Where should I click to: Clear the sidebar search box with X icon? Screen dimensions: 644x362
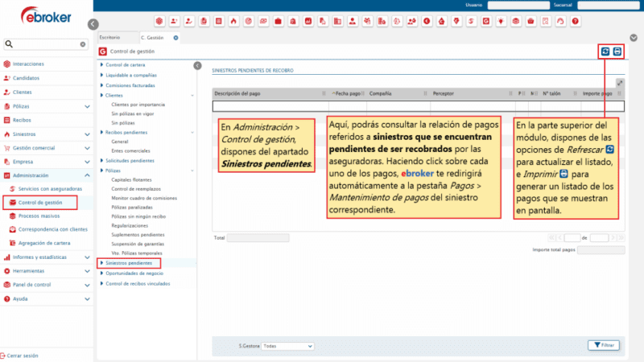point(83,45)
